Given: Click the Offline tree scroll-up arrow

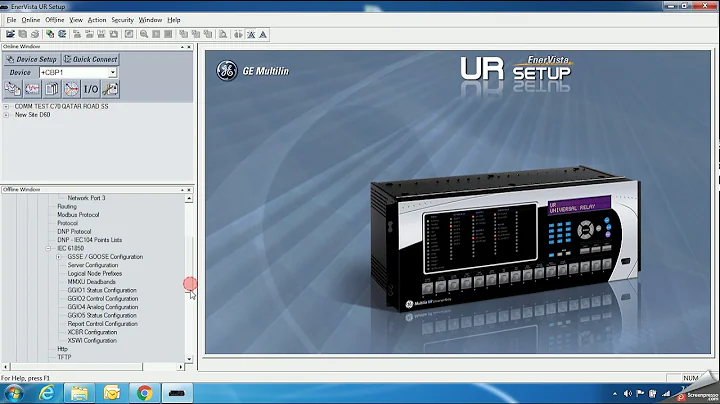Looking at the screenshot, I should coord(189,198).
